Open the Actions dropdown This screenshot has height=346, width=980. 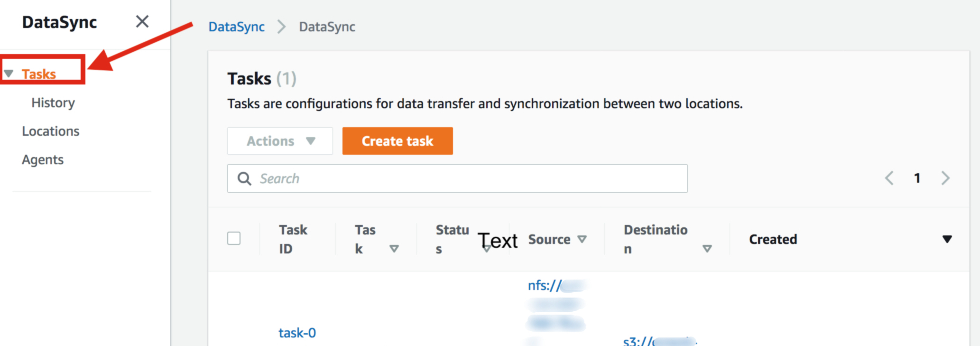pyautogui.click(x=280, y=141)
